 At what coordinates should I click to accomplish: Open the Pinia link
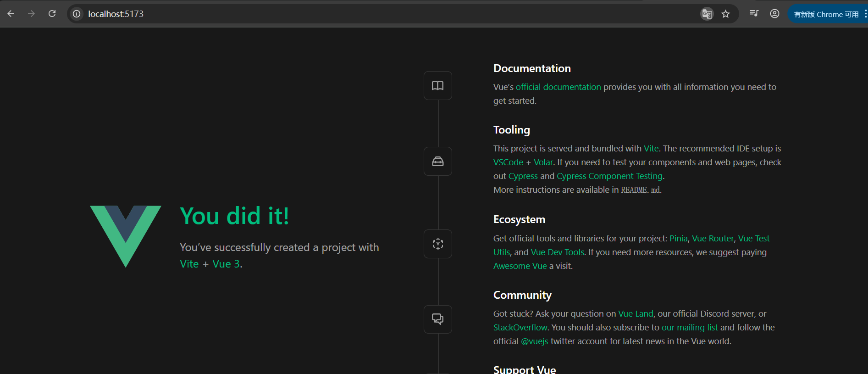(679, 238)
